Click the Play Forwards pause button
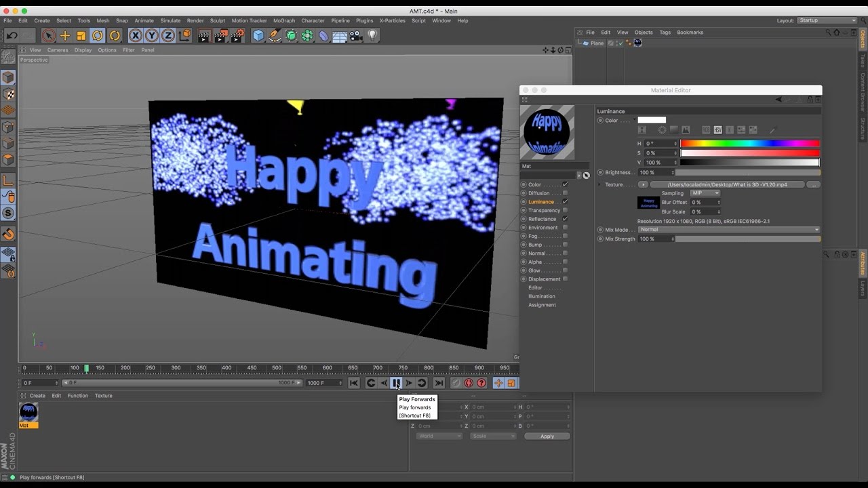The width and height of the screenshot is (868, 488). click(397, 383)
